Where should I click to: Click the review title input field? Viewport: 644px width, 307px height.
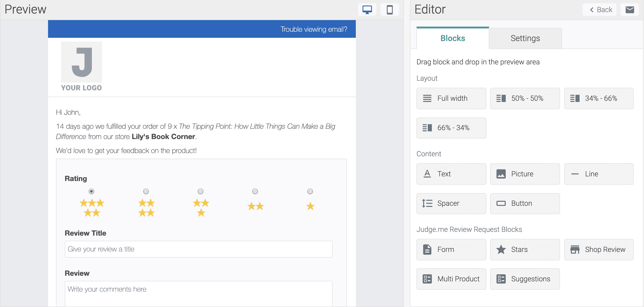click(x=198, y=249)
